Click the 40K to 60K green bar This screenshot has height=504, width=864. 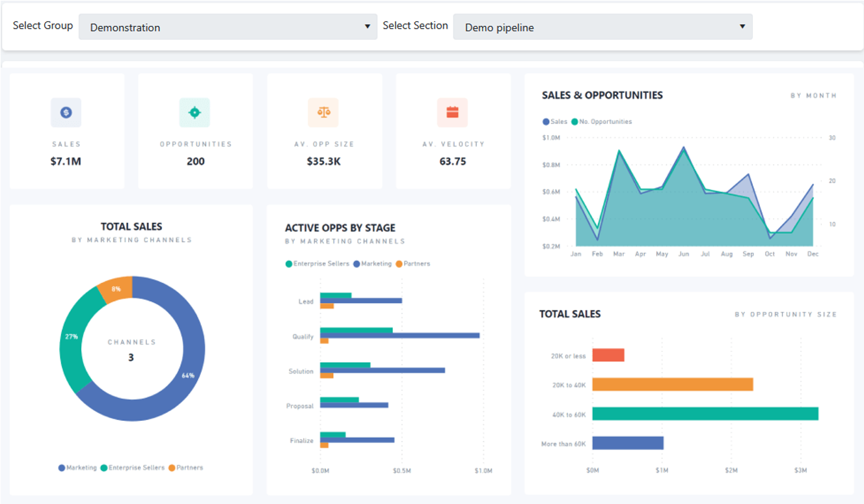tap(705, 414)
